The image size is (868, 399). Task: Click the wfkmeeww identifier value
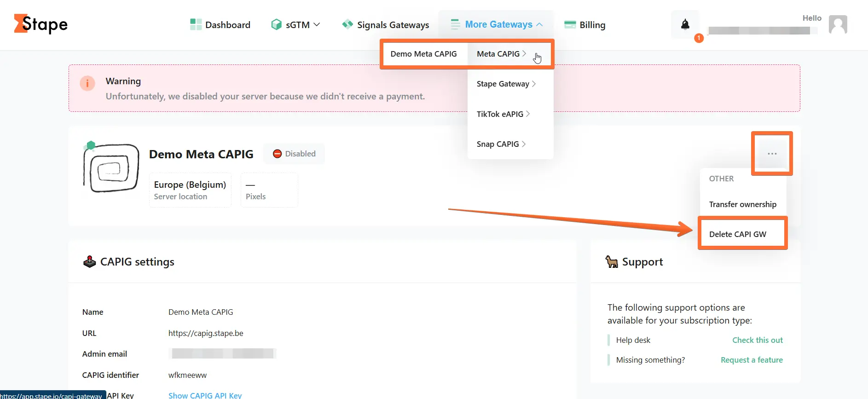pyautogui.click(x=188, y=375)
